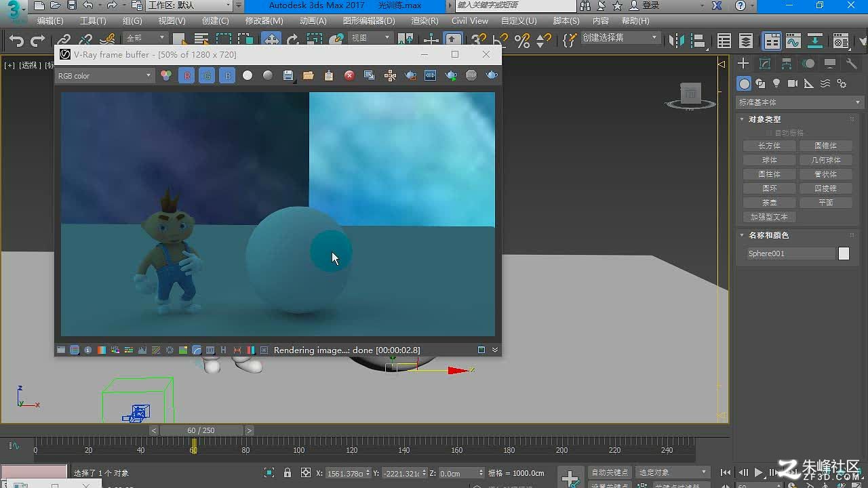Play the animation
Screen dimensions: 868x488
click(759, 472)
